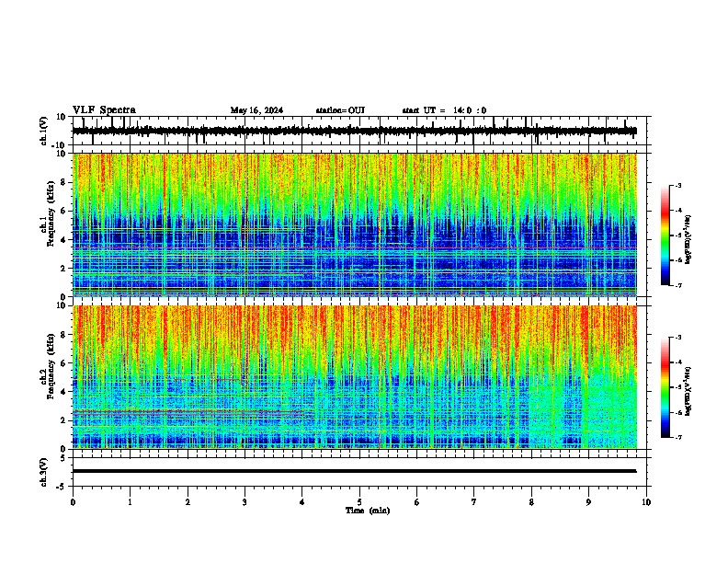Click the date "May 16, 2024"
Screen dimensions: 728x563
pos(256,110)
